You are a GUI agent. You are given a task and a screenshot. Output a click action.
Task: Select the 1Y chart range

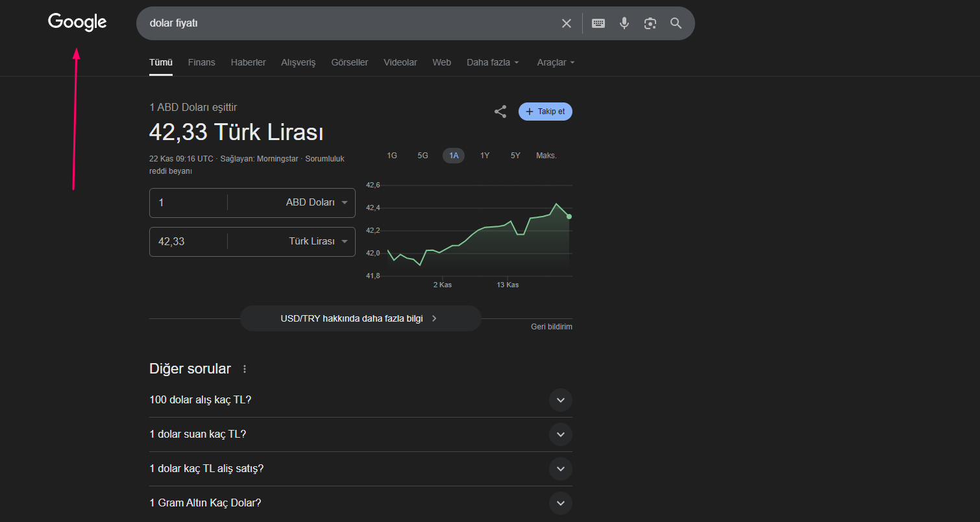coord(485,156)
